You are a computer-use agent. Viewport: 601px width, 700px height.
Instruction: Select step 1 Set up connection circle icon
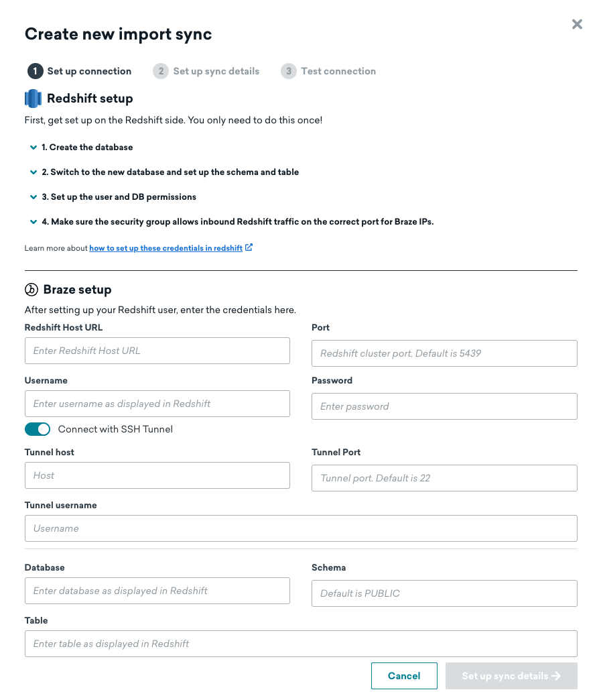[x=36, y=71]
